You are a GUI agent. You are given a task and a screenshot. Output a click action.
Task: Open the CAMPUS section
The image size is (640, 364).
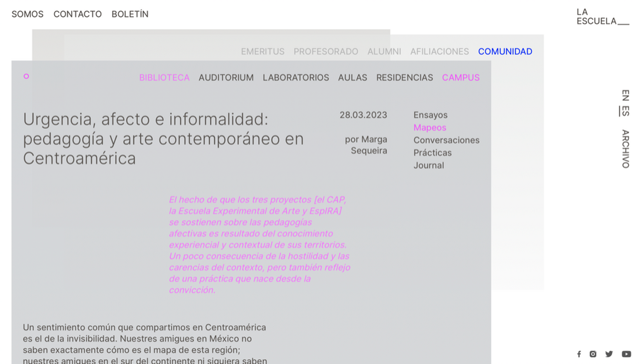click(461, 77)
